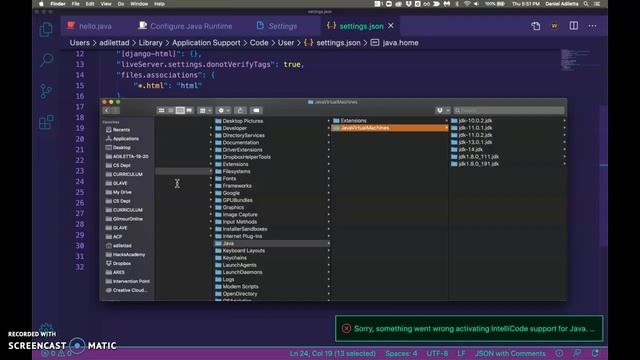
Task: Click the battery indicator in menu bar
Action: tap(495, 4)
